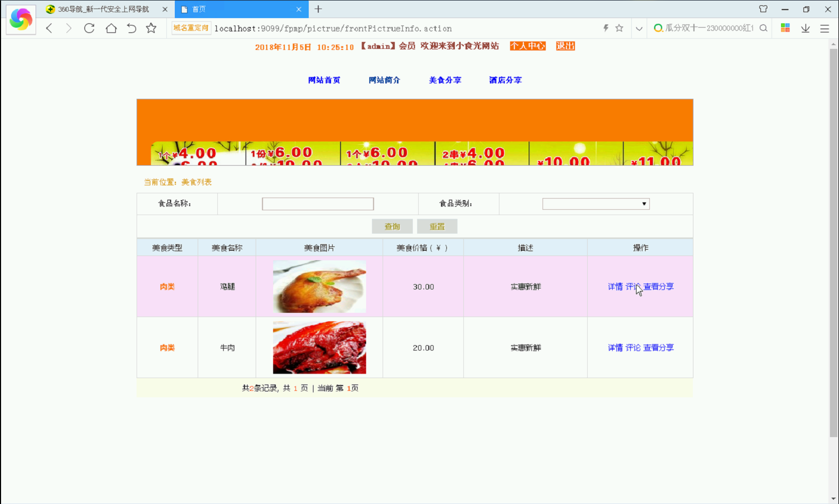Image resolution: width=839 pixels, height=504 pixels.
Task: Go to 网站首页 menu
Action: point(324,80)
